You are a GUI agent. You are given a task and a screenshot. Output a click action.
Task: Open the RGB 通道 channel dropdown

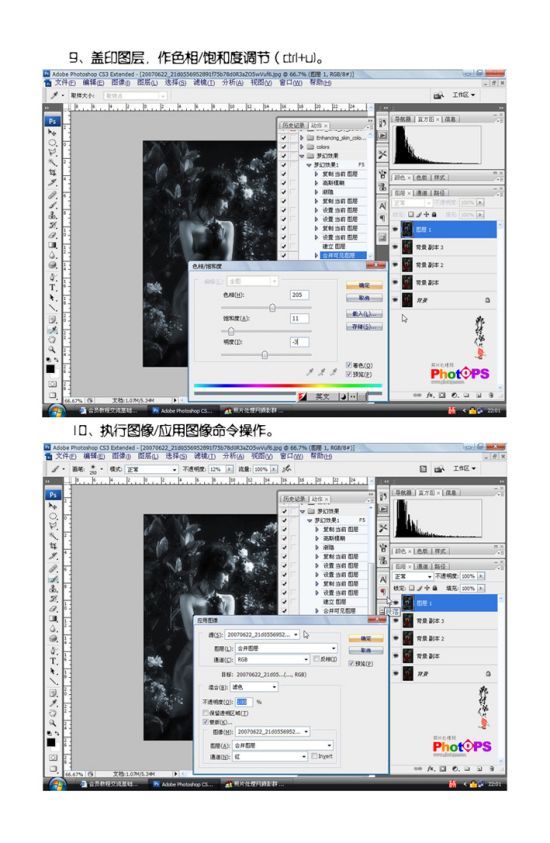coord(272,659)
